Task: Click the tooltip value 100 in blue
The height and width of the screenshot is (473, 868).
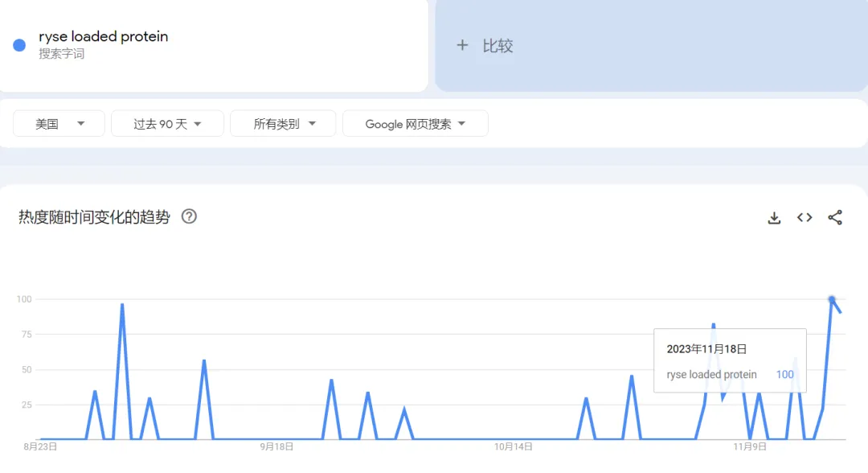Action: click(785, 374)
